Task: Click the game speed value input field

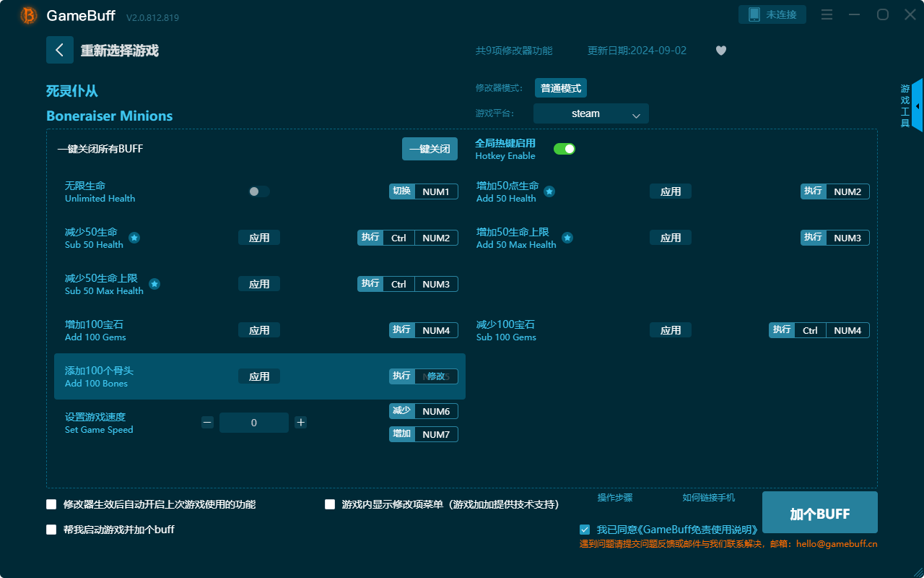Action: pos(254,422)
